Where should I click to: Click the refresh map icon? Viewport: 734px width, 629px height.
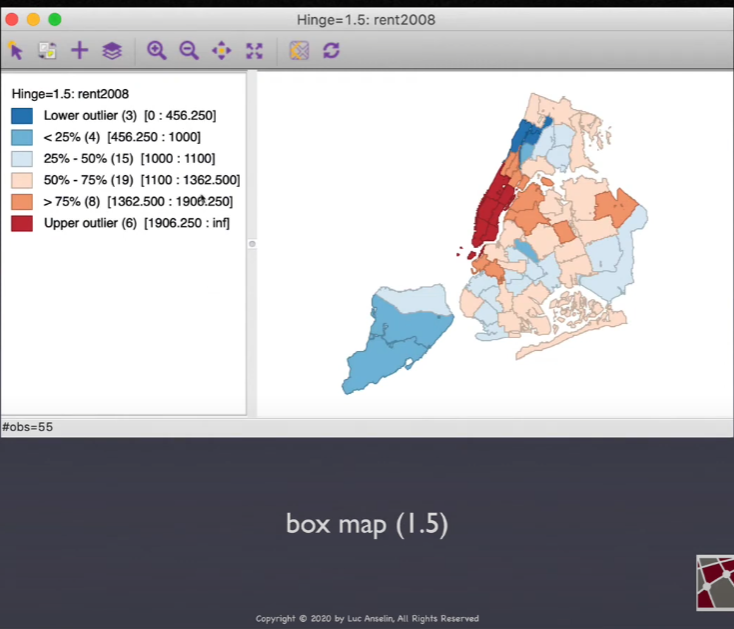[331, 50]
